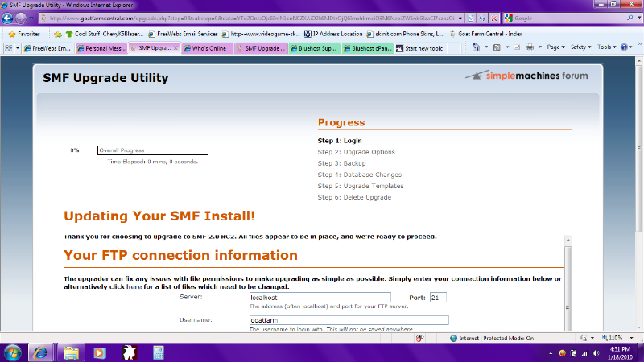Click the Internet Explorer taskbar icon
Image resolution: width=644 pixels, height=362 pixels.
(x=39, y=353)
